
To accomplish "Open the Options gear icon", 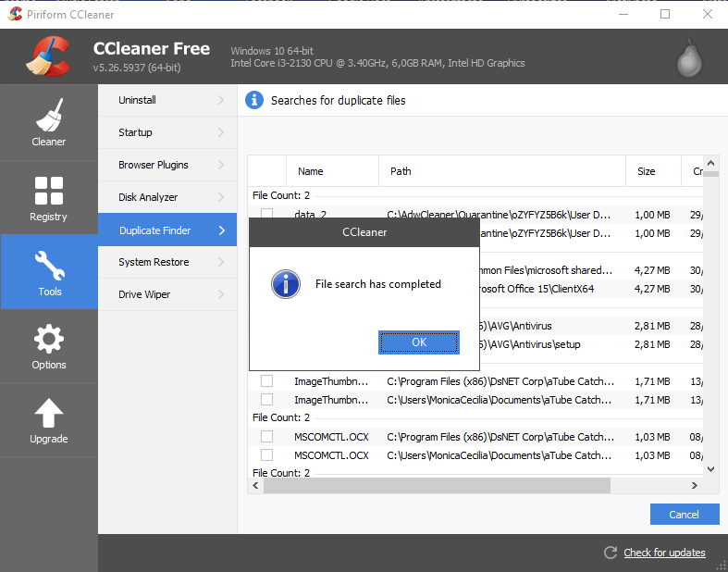I will coord(49,339).
